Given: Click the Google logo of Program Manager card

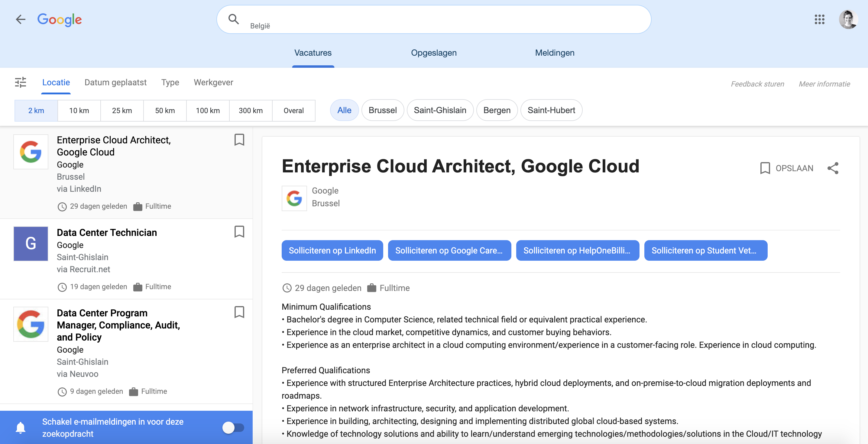Looking at the screenshot, I should 31,324.
